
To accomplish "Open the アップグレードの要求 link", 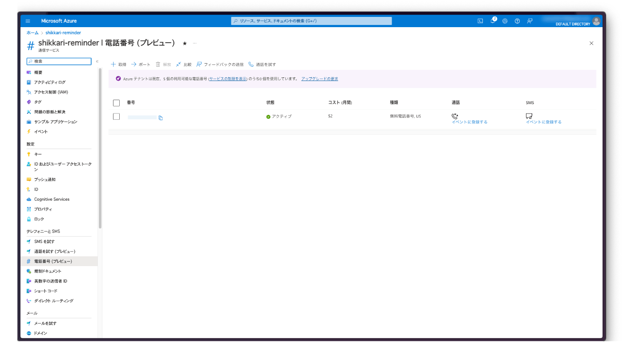I will [x=320, y=79].
